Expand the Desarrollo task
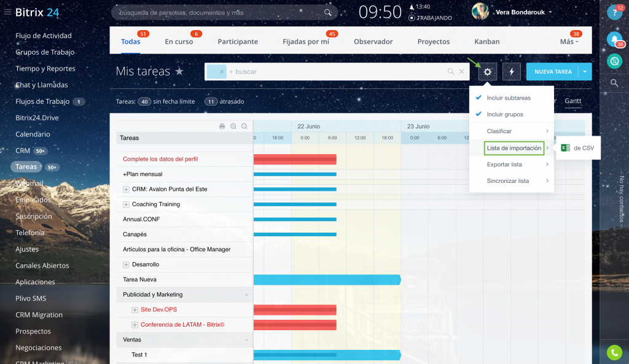This screenshot has width=629, height=364. [126, 265]
